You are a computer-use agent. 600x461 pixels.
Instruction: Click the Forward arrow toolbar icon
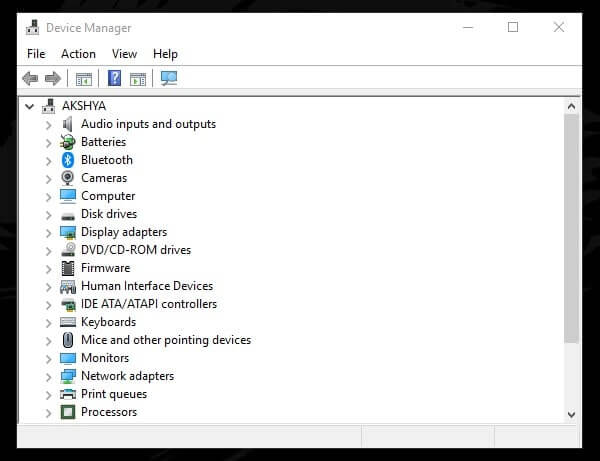pyautogui.click(x=53, y=78)
